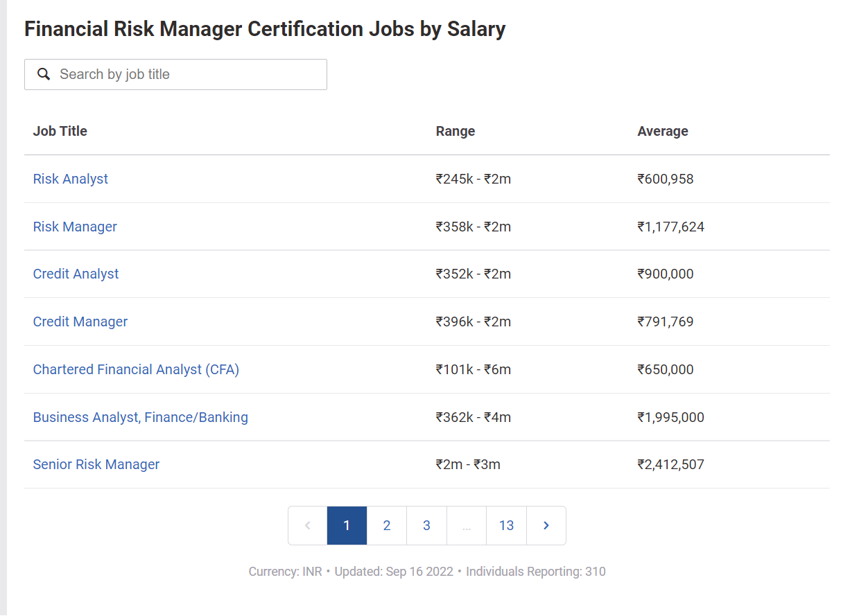The width and height of the screenshot is (841, 616).
Task: Jump to page 3 of results
Action: [x=426, y=525]
